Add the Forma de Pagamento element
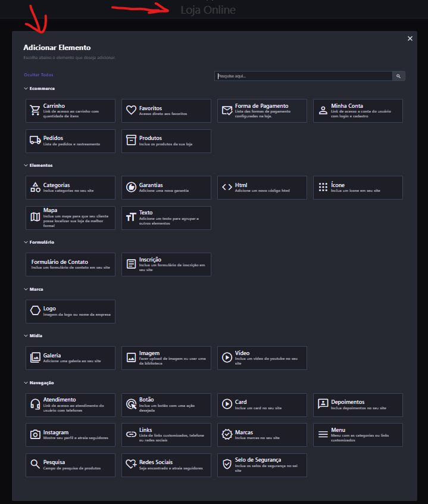This screenshot has width=428, height=504. pos(262,110)
